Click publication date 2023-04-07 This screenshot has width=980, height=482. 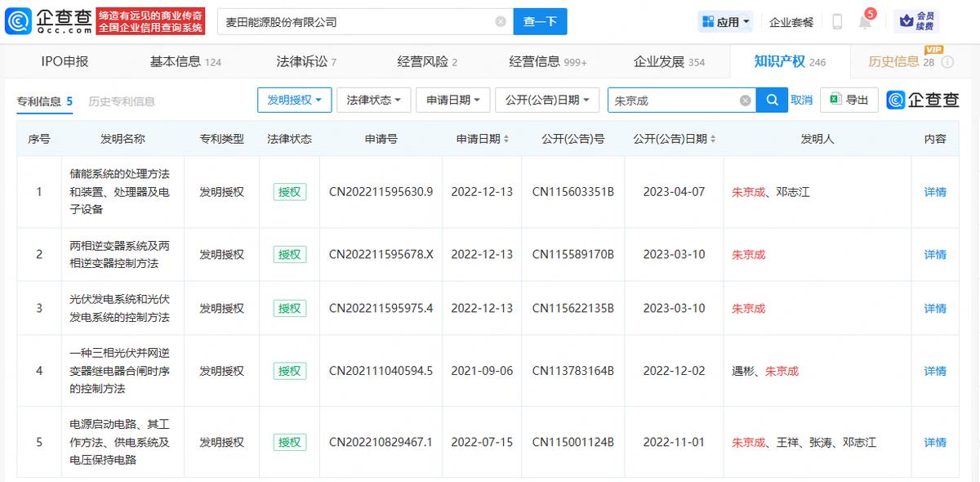coord(674,192)
